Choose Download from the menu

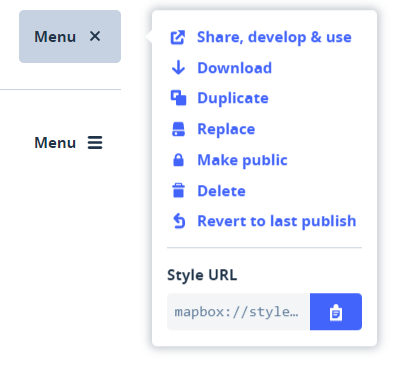235,68
